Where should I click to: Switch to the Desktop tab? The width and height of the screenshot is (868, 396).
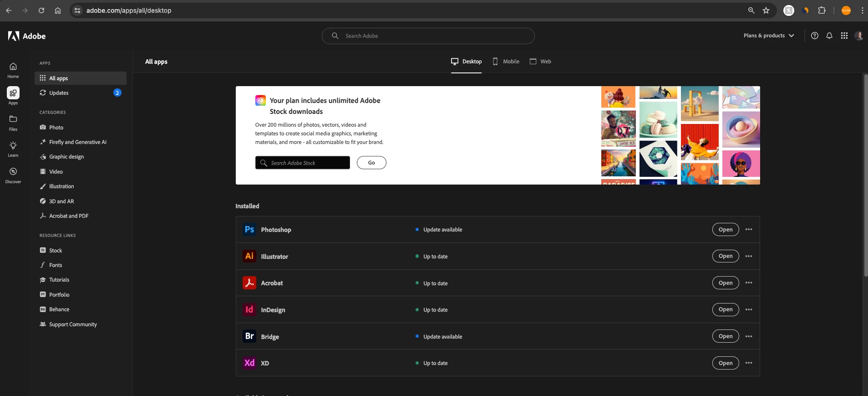[466, 62]
